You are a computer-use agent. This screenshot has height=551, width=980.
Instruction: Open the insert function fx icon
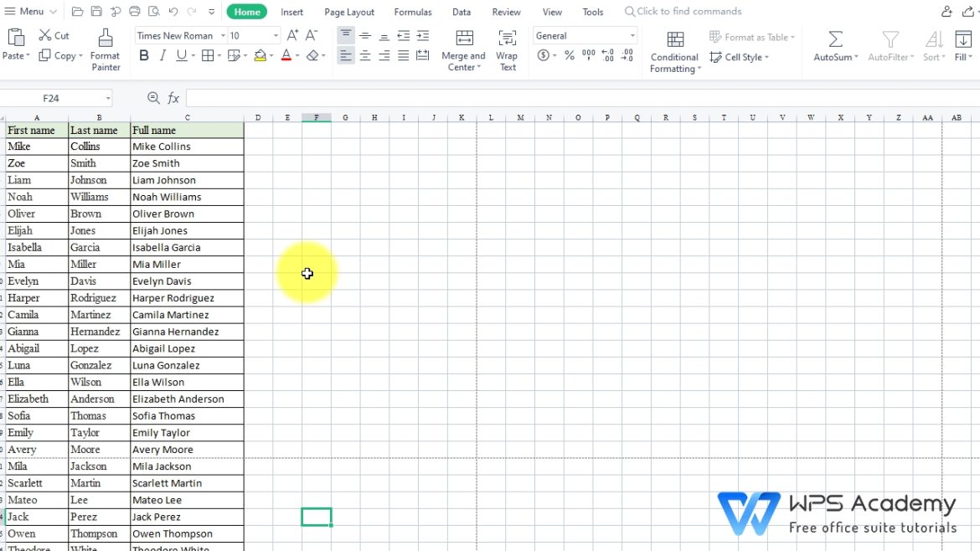coord(173,98)
